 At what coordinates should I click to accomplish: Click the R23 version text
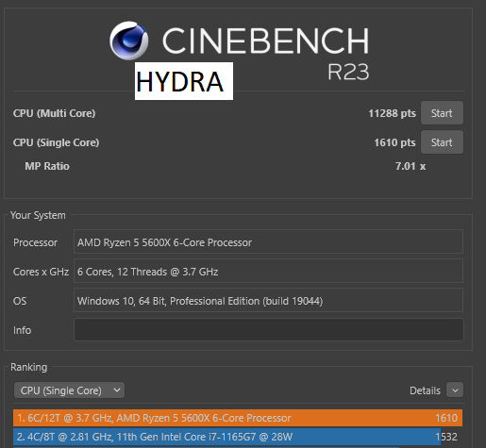348,72
